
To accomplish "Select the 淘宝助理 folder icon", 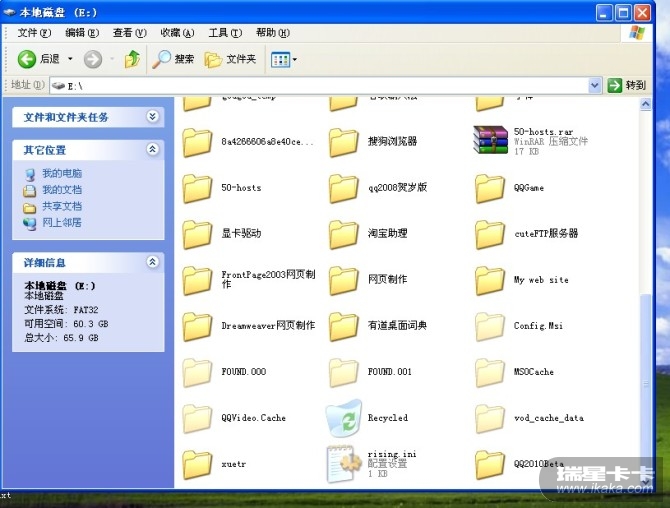I will click(344, 235).
